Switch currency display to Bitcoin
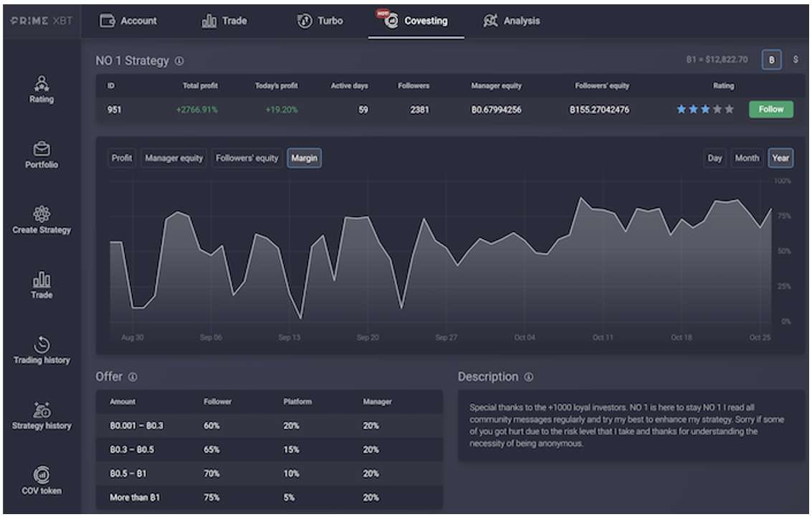The height and width of the screenshot is (517, 812). click(771, 60)
